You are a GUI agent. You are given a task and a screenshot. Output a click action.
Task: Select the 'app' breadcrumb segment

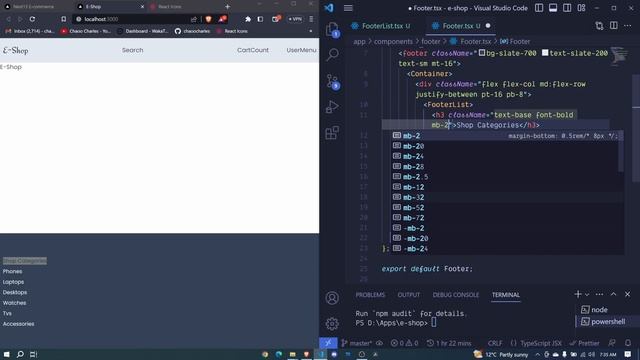pyautogui.click(x=359, y=42)
